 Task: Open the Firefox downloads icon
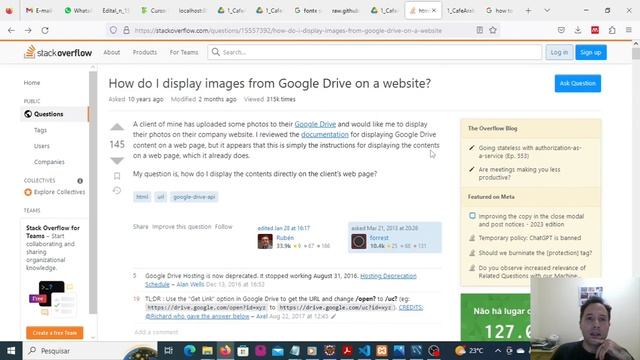point(578,30)
